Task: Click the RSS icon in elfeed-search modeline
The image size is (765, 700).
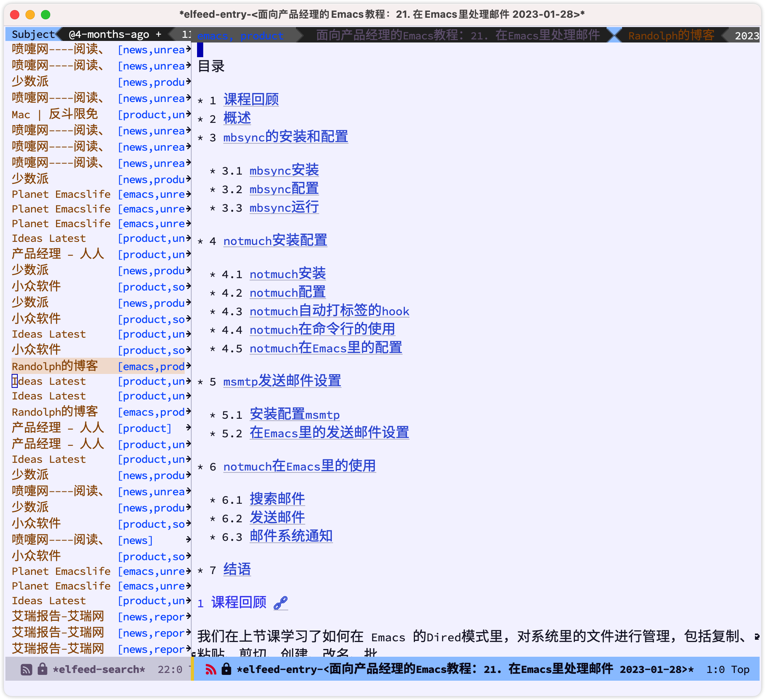Action: point(26,669)
